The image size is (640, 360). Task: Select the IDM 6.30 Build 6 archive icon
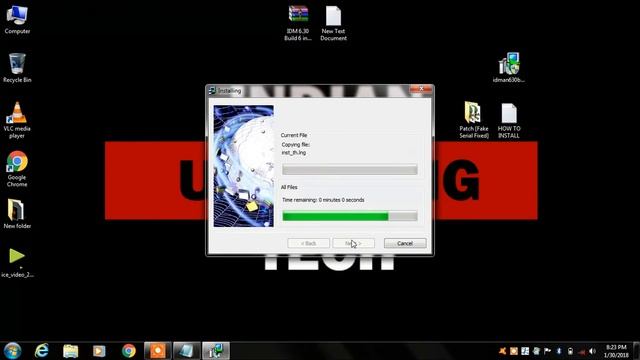298,23
